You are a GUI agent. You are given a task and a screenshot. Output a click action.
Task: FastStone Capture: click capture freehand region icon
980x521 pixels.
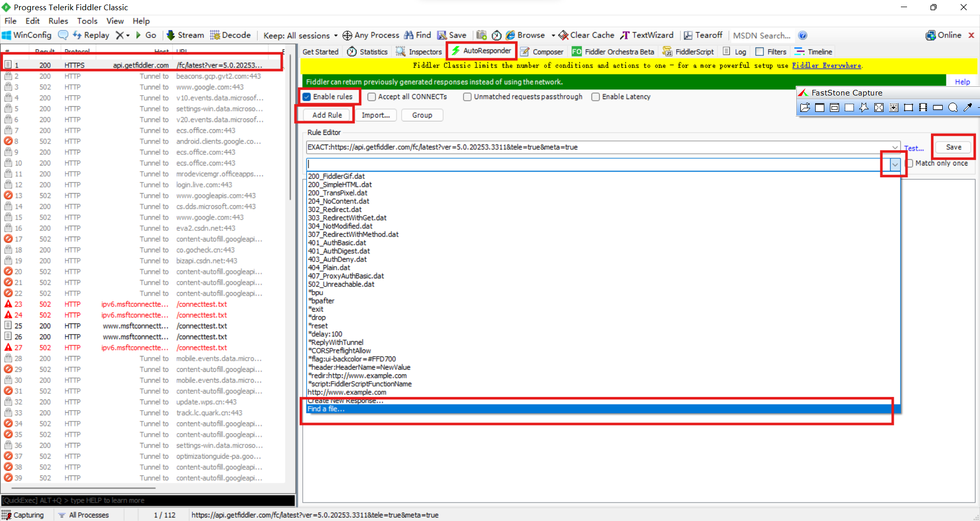pyautogui.click(x=864, y=107)
